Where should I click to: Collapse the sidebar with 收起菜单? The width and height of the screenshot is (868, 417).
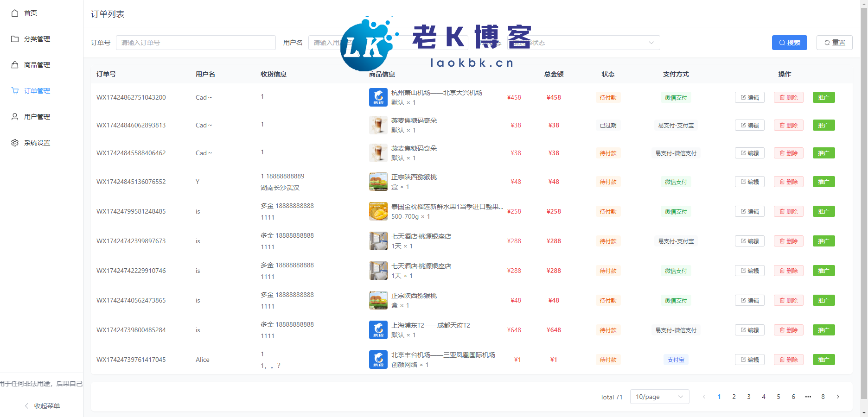[x=42, y=406]
